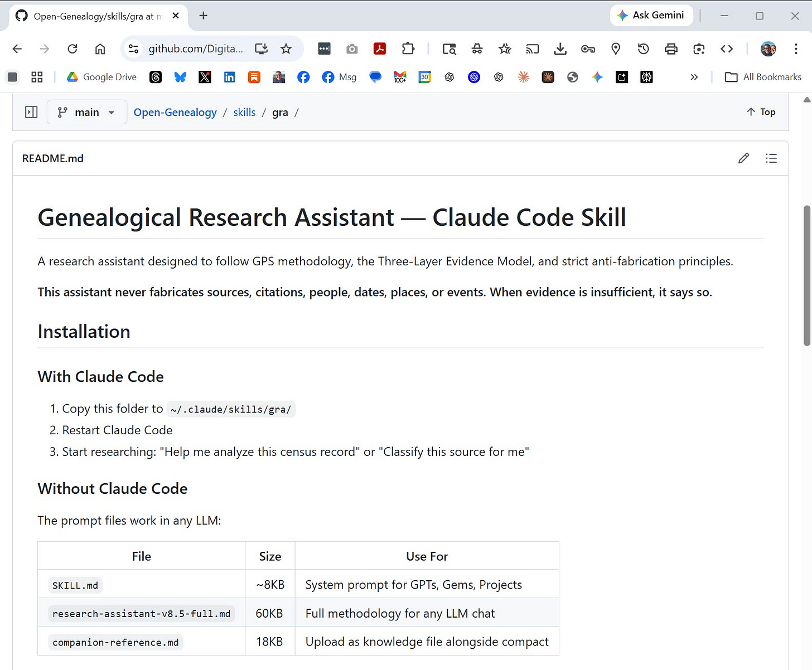Viewport: 812px width, 670px height.
Task: Click the address bar URL field
Action: pos(196,49)
